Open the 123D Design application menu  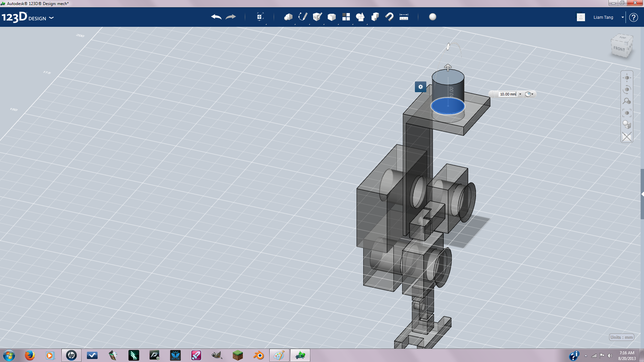[28, 17]
